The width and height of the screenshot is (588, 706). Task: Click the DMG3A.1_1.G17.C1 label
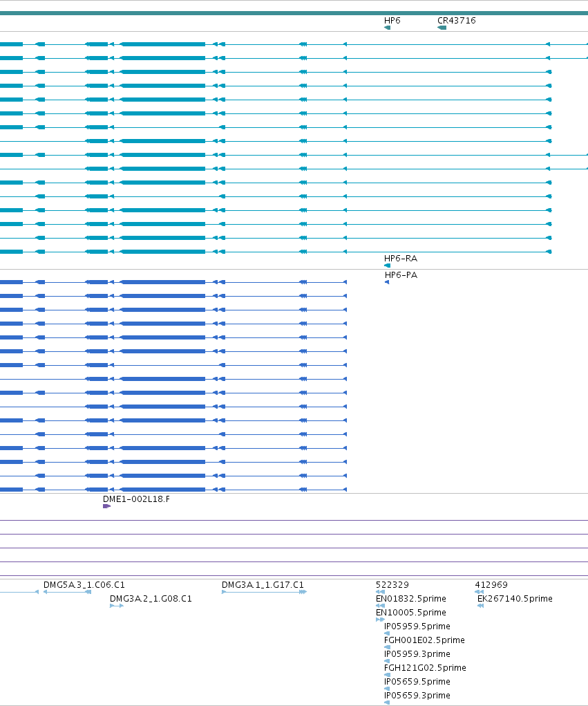coord(263,585)
